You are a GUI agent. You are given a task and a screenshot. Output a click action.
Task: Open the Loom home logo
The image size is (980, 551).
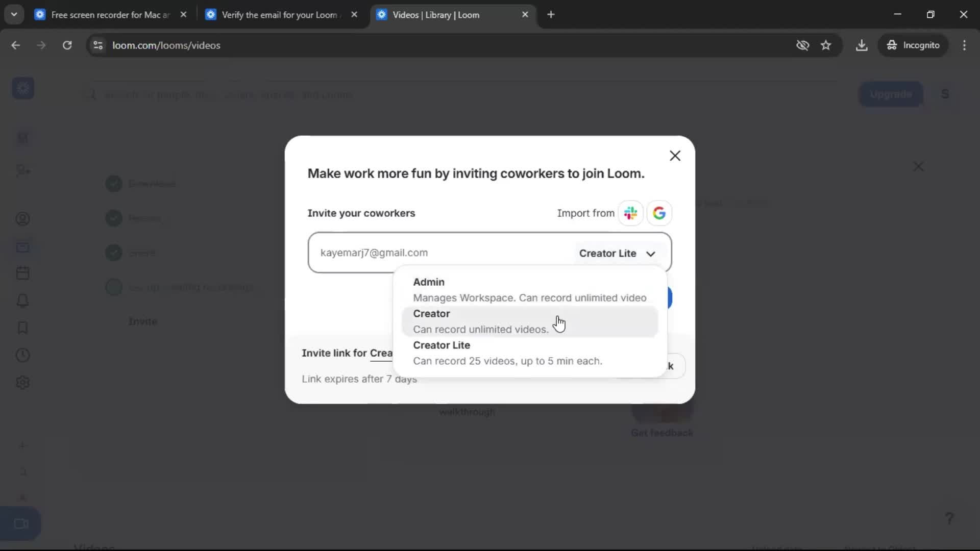22,88
